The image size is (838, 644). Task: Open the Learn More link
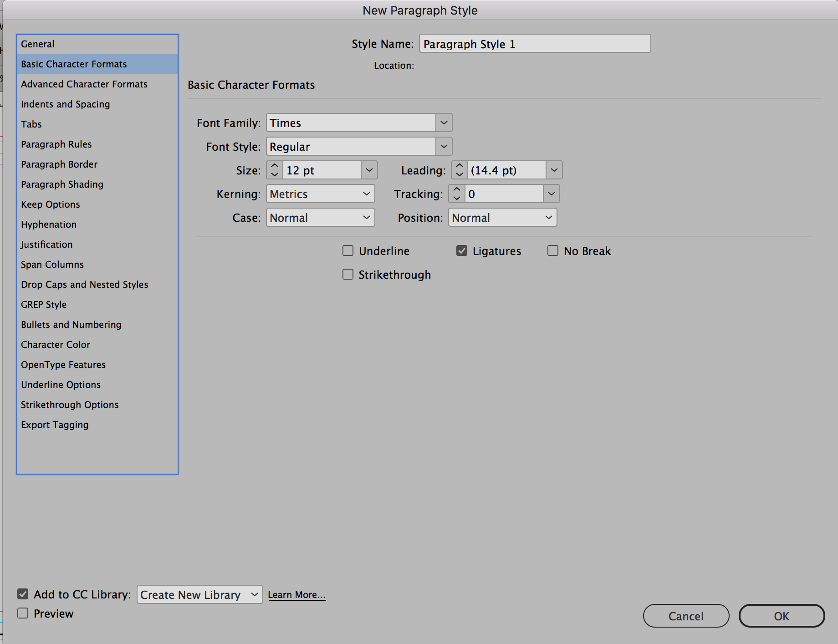(296, 595)
